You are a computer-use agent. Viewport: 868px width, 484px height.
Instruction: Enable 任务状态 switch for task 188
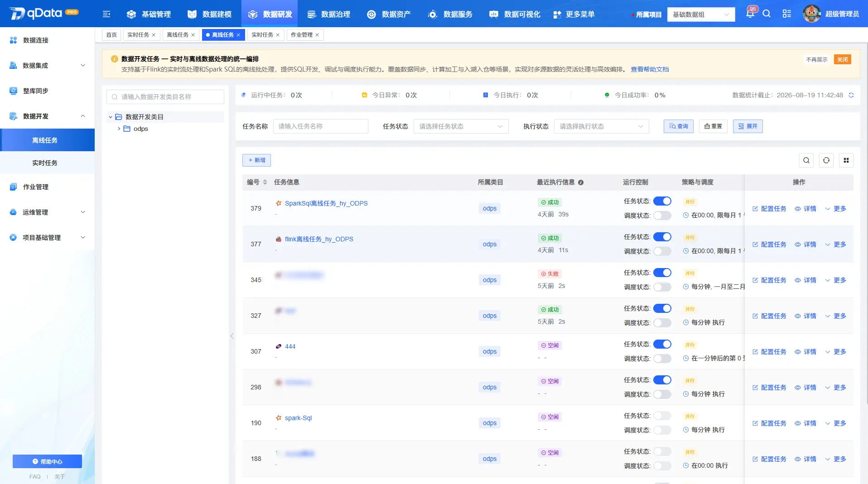click(x=662, y=451)
